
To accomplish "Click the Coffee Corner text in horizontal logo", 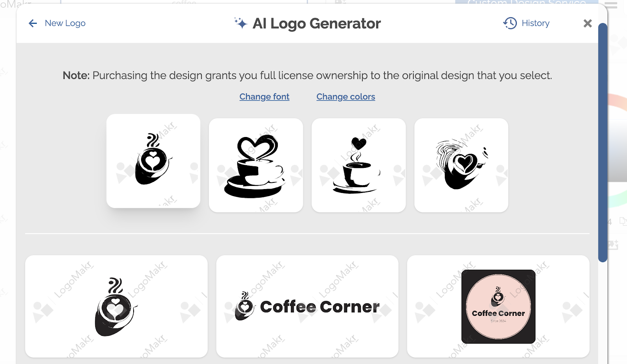I will coord(320,307).
